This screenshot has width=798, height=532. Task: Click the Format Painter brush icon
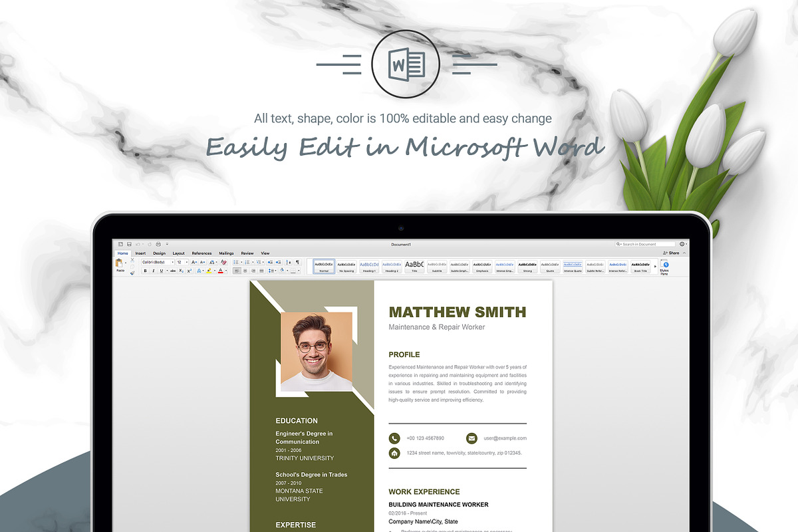point(132,273)
